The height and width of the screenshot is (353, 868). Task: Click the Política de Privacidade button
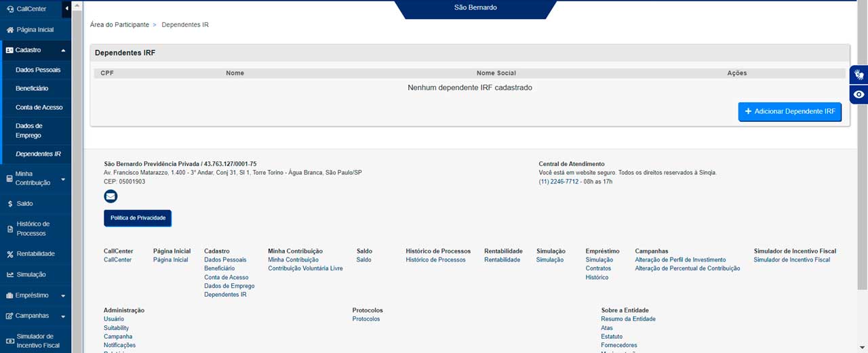pyautogui.click(x=138, y=218)
